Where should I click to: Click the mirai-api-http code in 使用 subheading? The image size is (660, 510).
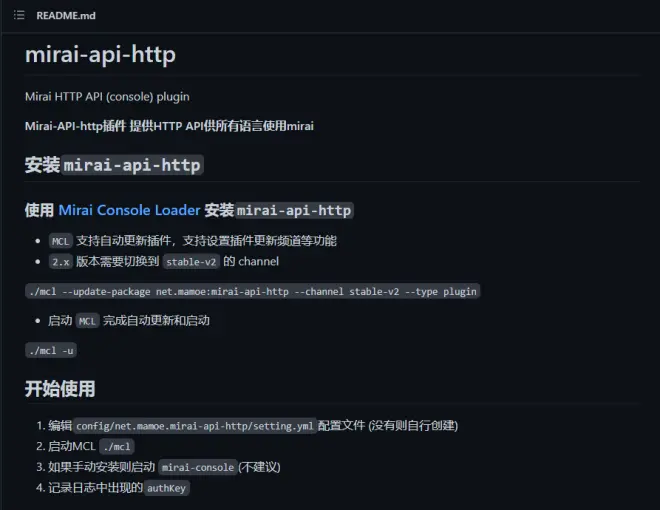tap(294, 210)
